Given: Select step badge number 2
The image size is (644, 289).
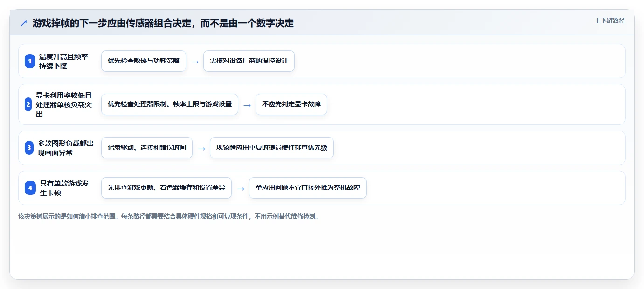Looking at the screenshot, I should click(x=28, y=104).
